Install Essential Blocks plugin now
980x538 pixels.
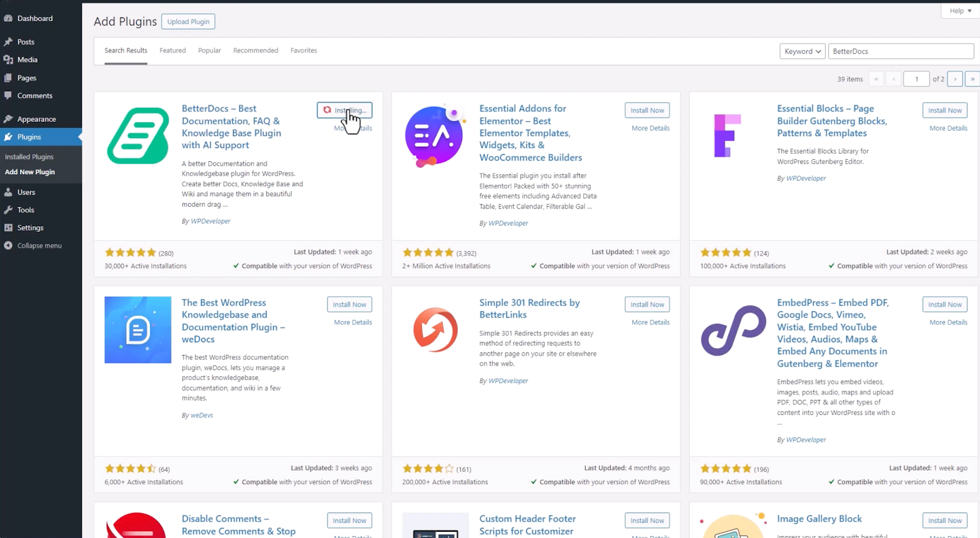point(944,110)
